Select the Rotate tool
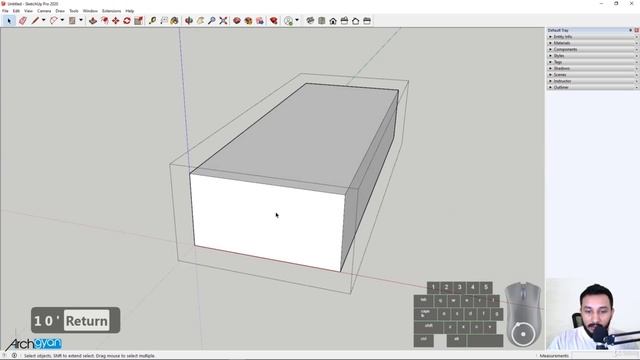The width and height of the screenshot is (640, 360). (127, 20)
